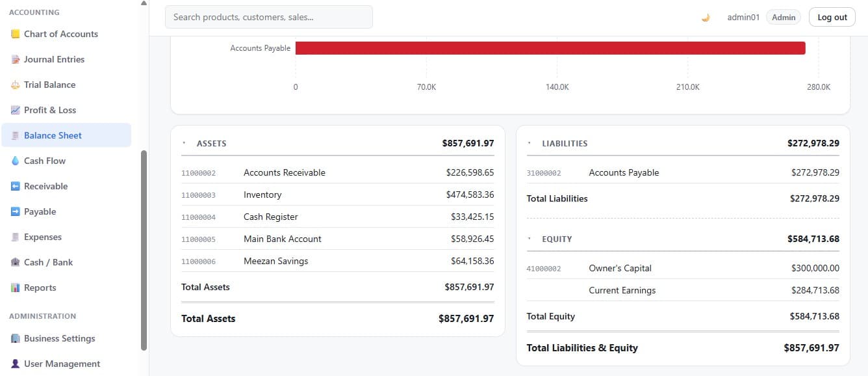The height and width of the screenshot is (376, 868).
Task: Click the red Accounts Payable chart bar
Action: pos(550,48)
